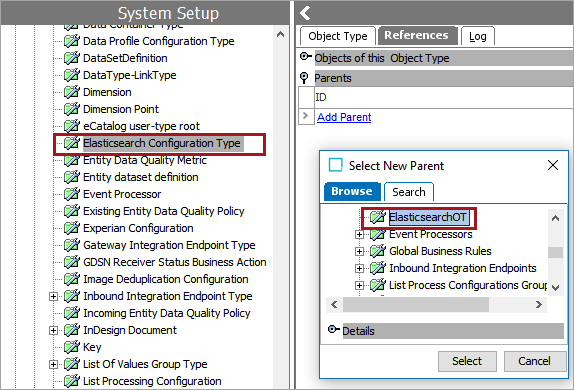The image size is (574, 390).
Task: Collapse the Parents section
Action: 304,78
